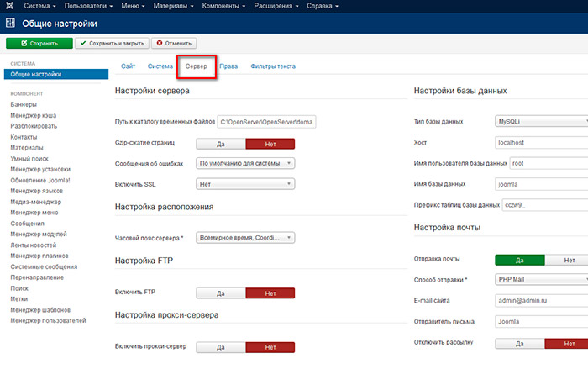Open Способ отправки dropdown
The height and width of the screenshot is (369, 588).
[x=542, y=279]
